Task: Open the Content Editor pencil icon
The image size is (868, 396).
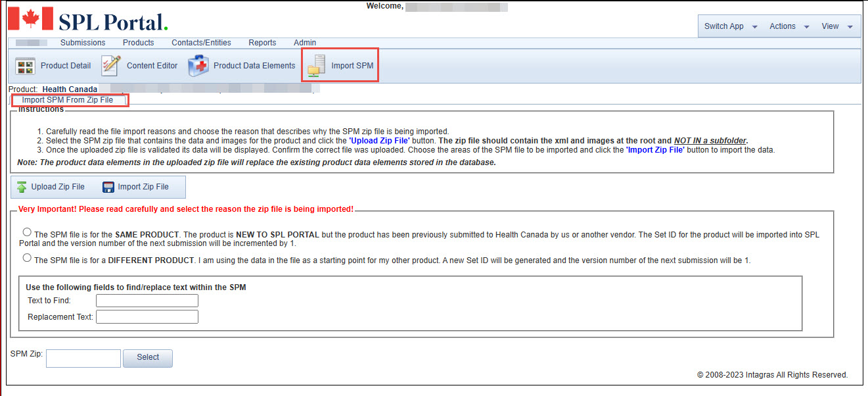Action: pos(111,66)
